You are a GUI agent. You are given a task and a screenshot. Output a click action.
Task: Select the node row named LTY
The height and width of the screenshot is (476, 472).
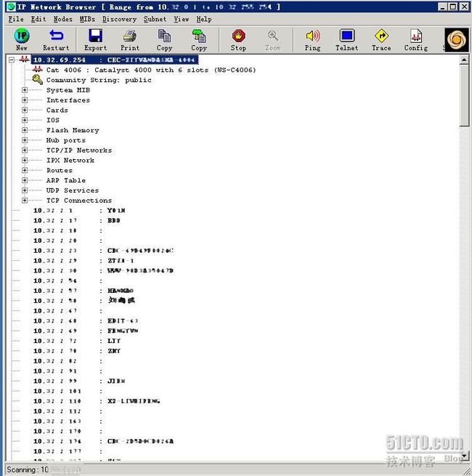coord(77,341)
